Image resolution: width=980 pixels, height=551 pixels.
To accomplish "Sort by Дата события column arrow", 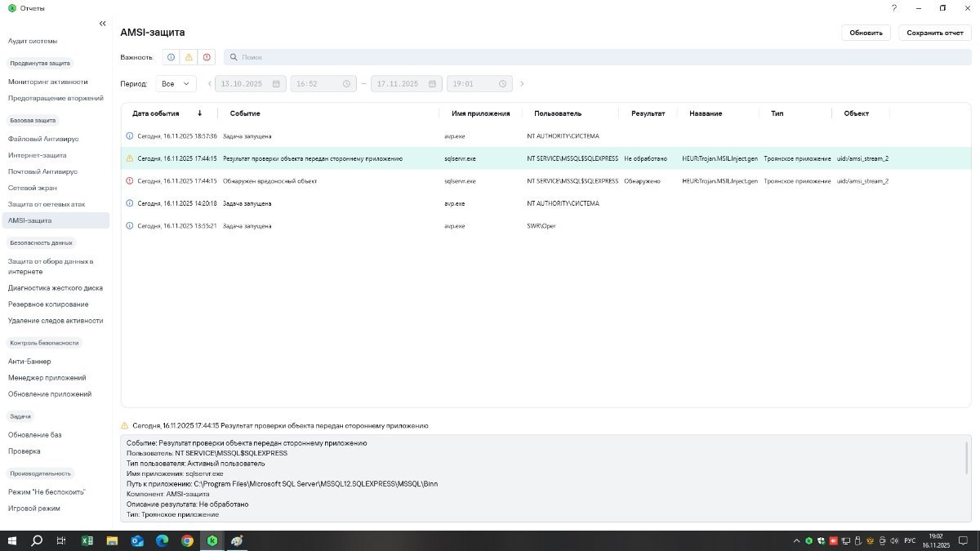I will click(199, 113).
